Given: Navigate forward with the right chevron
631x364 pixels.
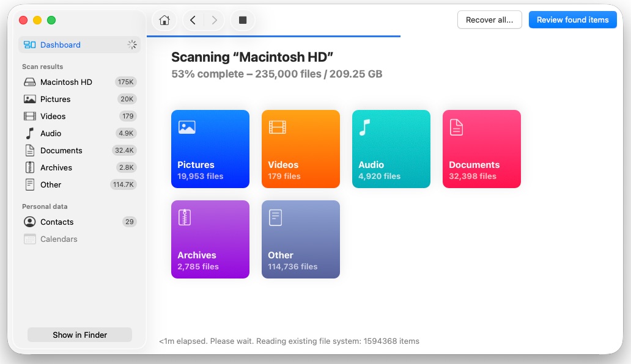Looking at the screenshot, I should [x=214, y=20].
